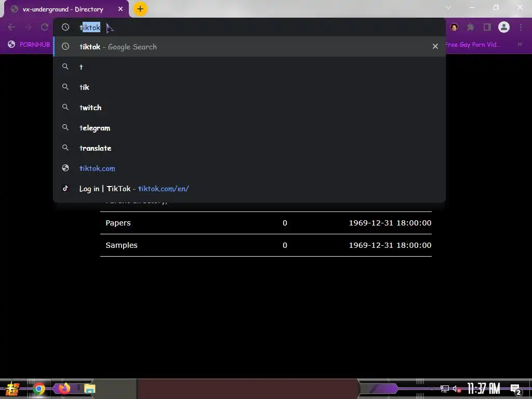Open the Samples directory
The width and height of the screenshot is (532, 399).
(122, 245)
